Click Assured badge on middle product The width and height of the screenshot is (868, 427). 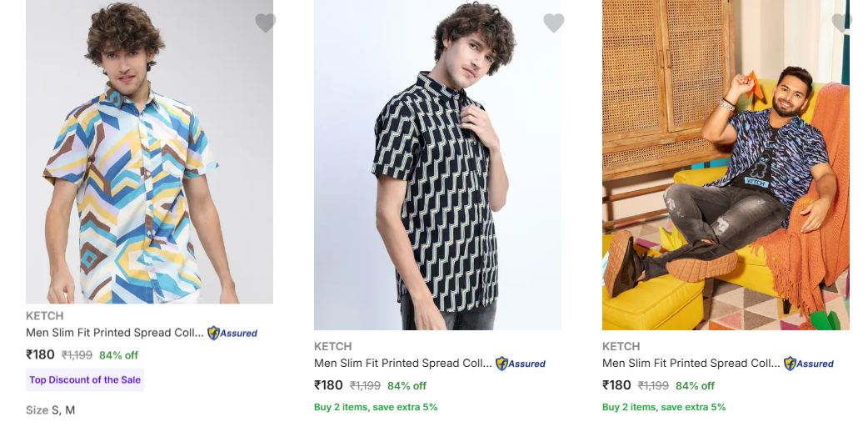[x=521, y=364]
